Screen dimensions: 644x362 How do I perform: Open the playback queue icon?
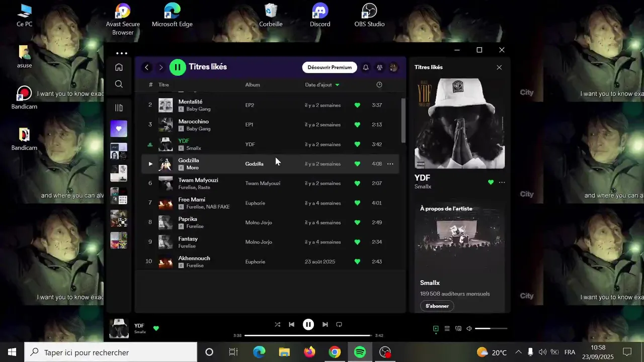(x=447, y=329)
